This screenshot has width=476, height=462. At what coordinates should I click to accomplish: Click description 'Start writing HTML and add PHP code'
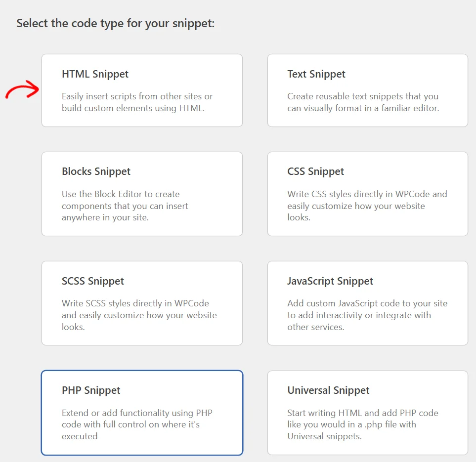click(363, 413)
